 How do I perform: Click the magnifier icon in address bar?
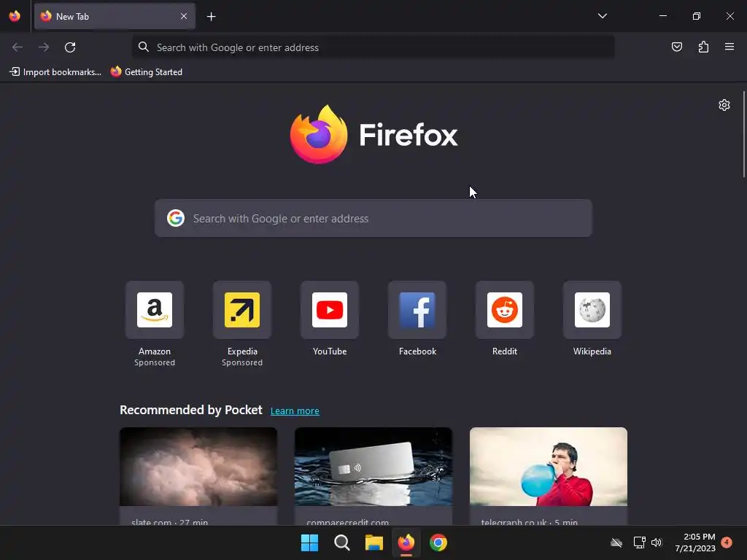click(x=144, y=47)
